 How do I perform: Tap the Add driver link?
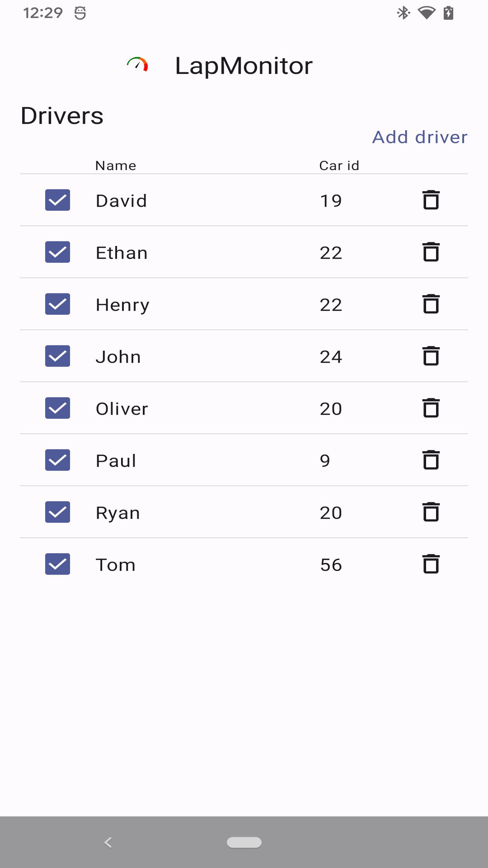click(419, 137)
